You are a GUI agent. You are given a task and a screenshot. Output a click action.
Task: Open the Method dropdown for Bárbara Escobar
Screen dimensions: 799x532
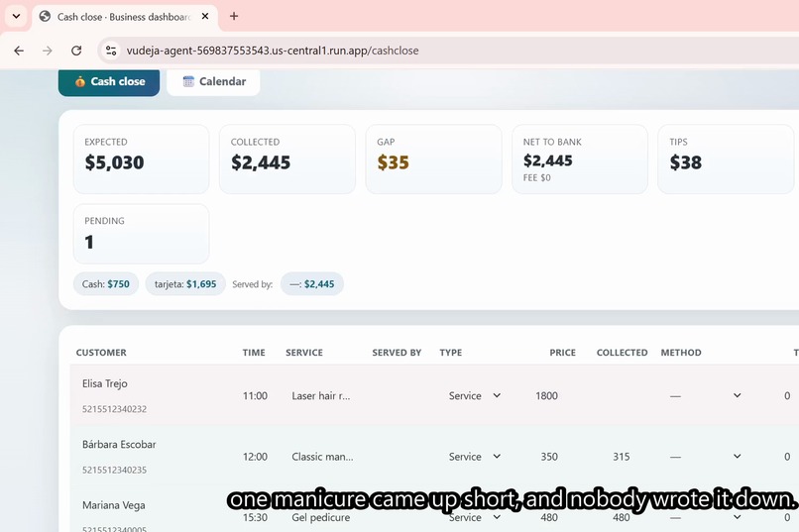coord(705,457)
